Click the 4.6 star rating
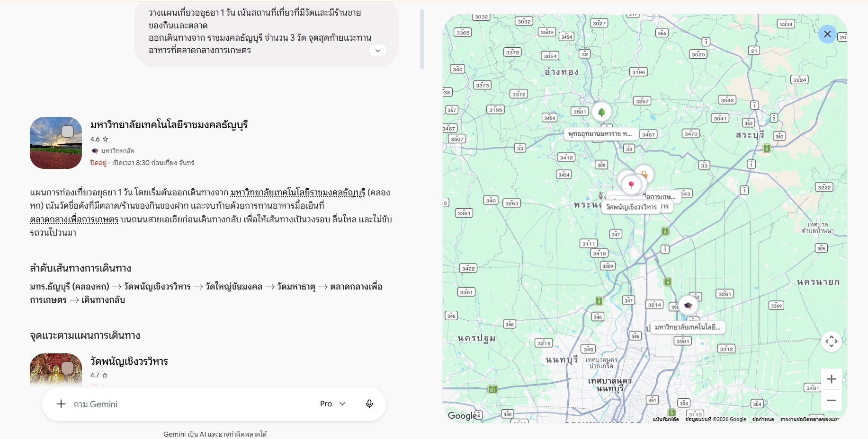 tap(99, 139)
